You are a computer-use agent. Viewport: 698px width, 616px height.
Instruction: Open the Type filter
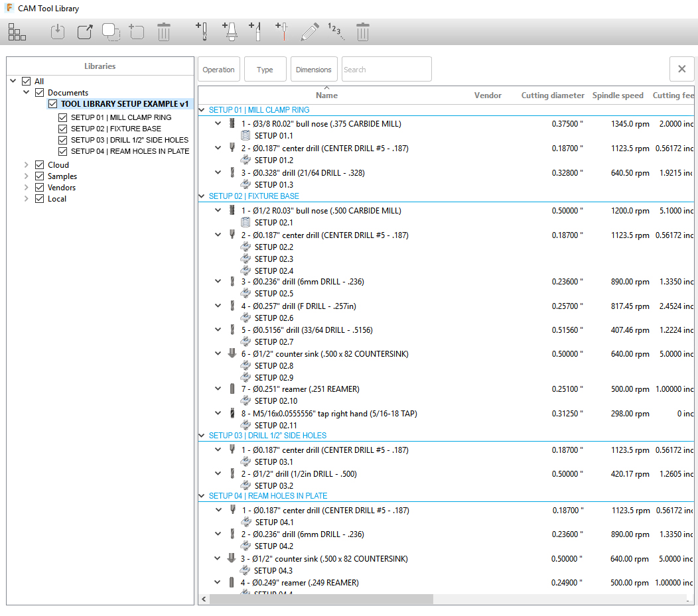point(265,69)
